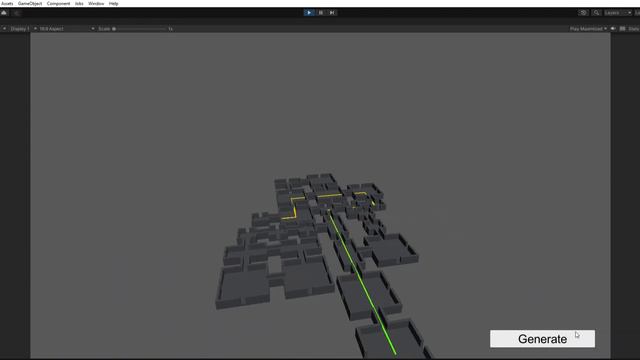The width and height of the screenshot is (640, 360).
Task: Open the Layers dropdown
Action: 618,13
